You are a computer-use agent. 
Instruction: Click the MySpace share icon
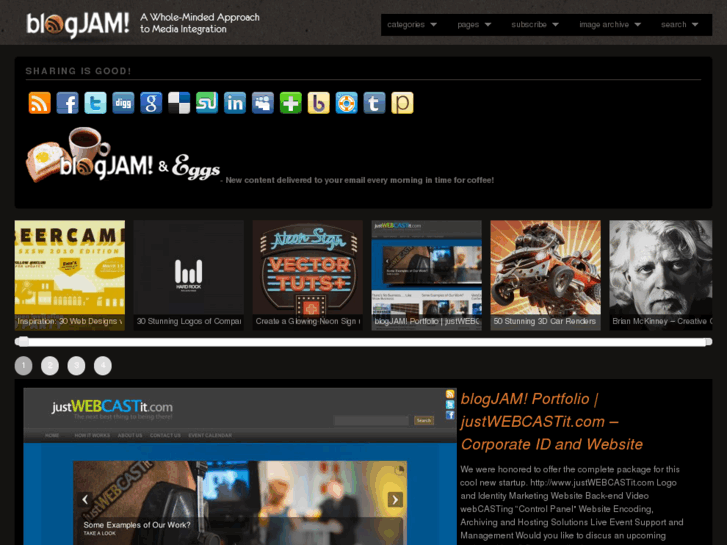point(263,103)
